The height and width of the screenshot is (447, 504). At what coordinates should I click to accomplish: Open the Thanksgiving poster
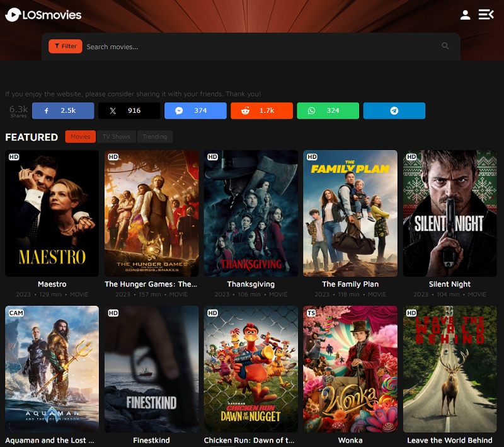251,213
